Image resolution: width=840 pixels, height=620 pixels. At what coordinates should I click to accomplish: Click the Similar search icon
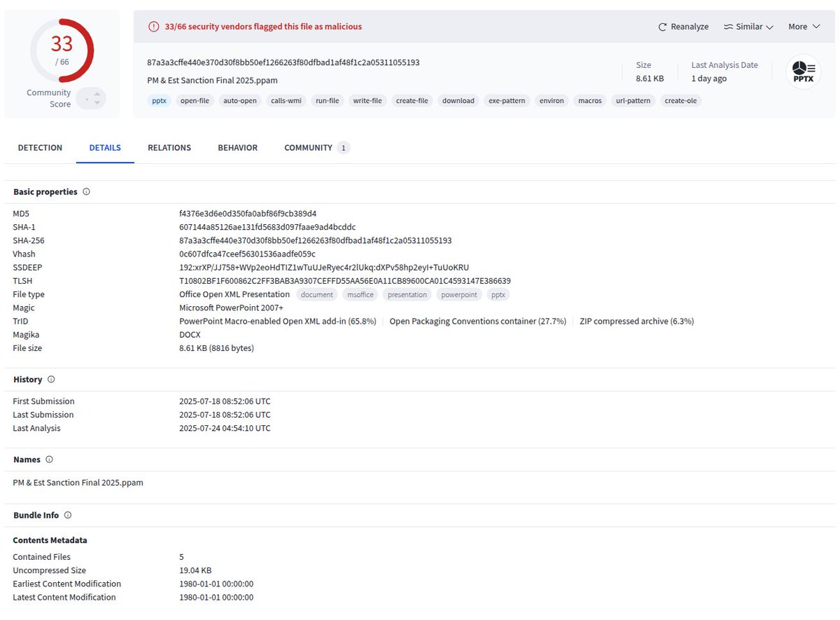(x=728, y=27)
